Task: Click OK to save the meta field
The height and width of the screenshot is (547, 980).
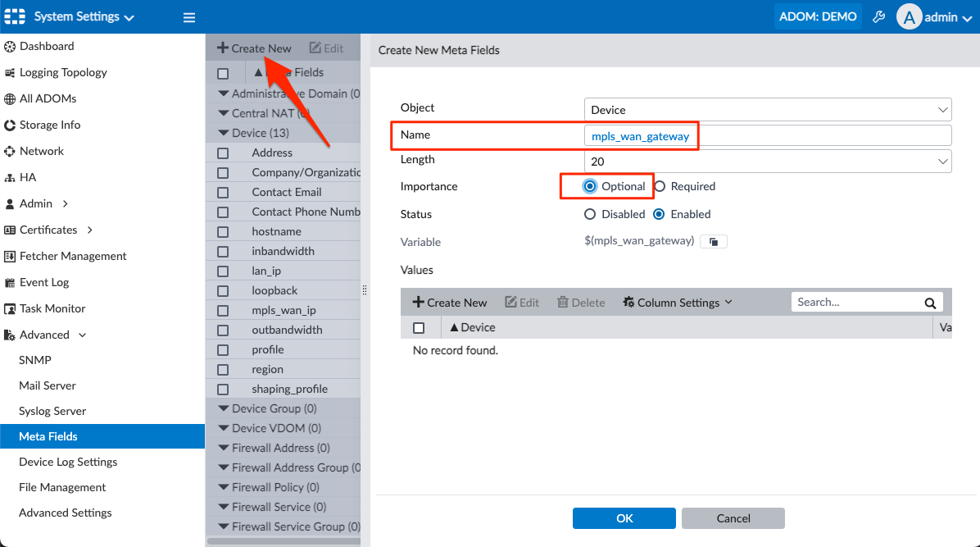Action: 624,517
